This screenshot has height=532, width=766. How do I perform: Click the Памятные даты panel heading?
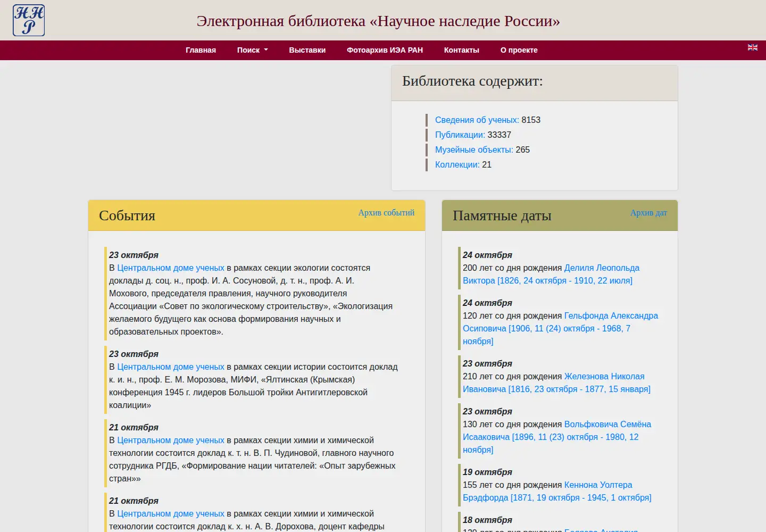click(502, 215)
